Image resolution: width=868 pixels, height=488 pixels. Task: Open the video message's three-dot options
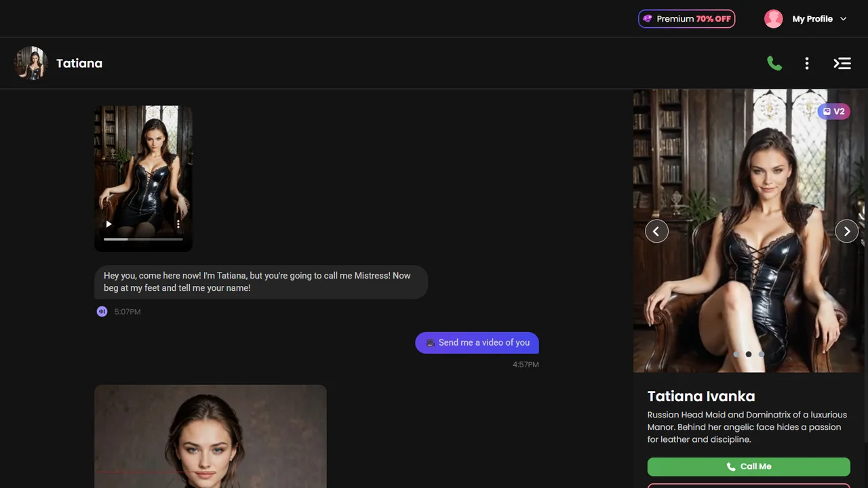(178, 224)
